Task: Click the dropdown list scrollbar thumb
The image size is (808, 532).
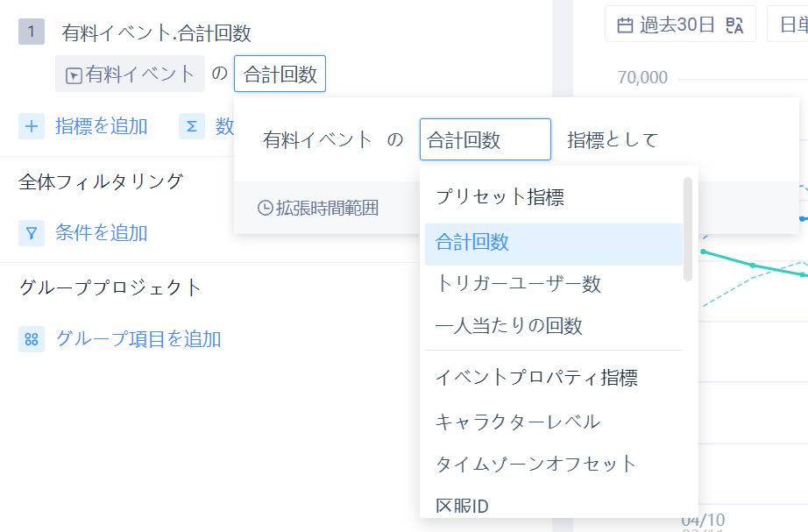Action: [688, 230]
